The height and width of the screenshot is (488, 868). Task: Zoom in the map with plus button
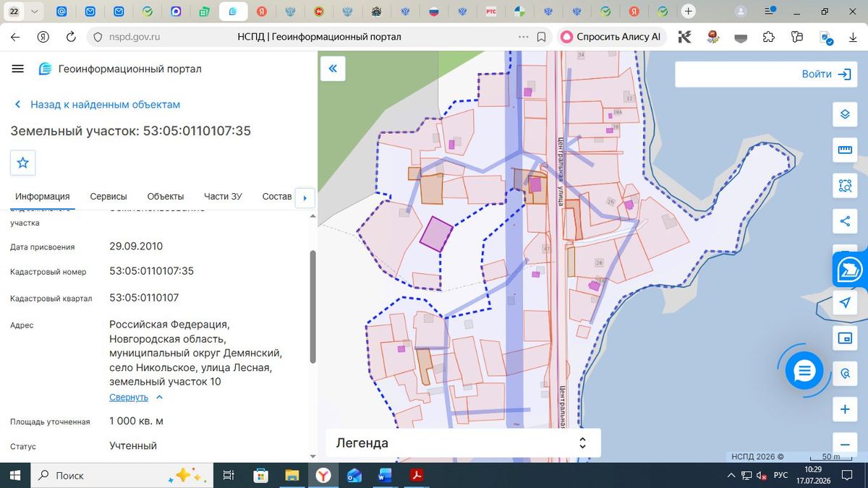click(x=845, y=409)
